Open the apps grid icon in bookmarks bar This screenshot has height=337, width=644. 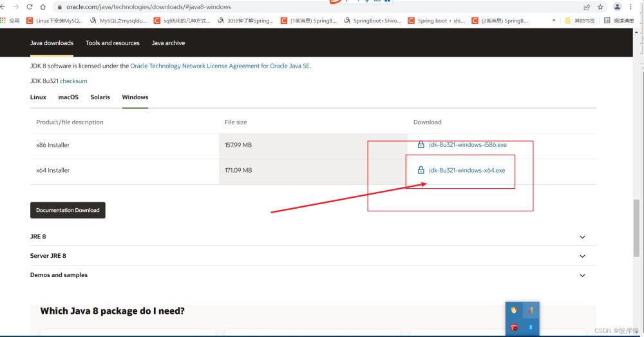[x=4, y=21]
